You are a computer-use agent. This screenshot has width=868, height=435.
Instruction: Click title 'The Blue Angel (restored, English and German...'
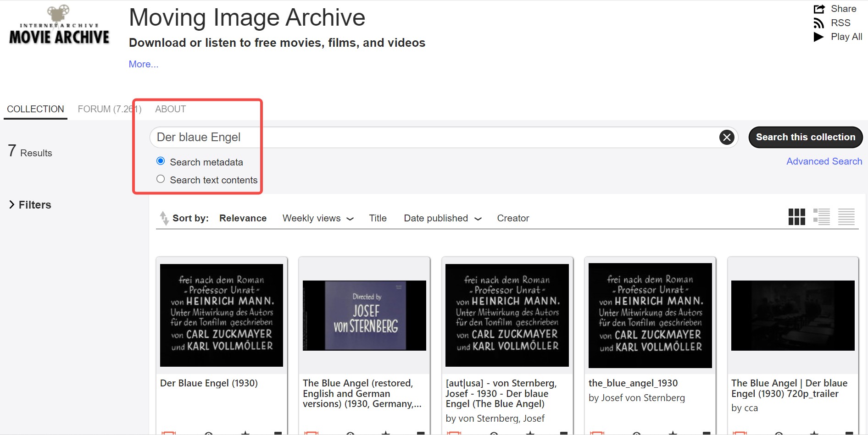[362, 393]
